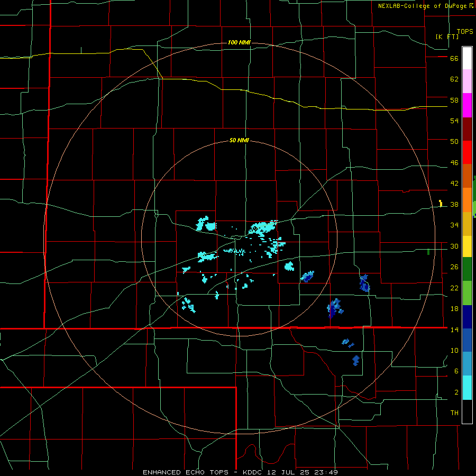Click the [K FT] units label

(447, 36)
